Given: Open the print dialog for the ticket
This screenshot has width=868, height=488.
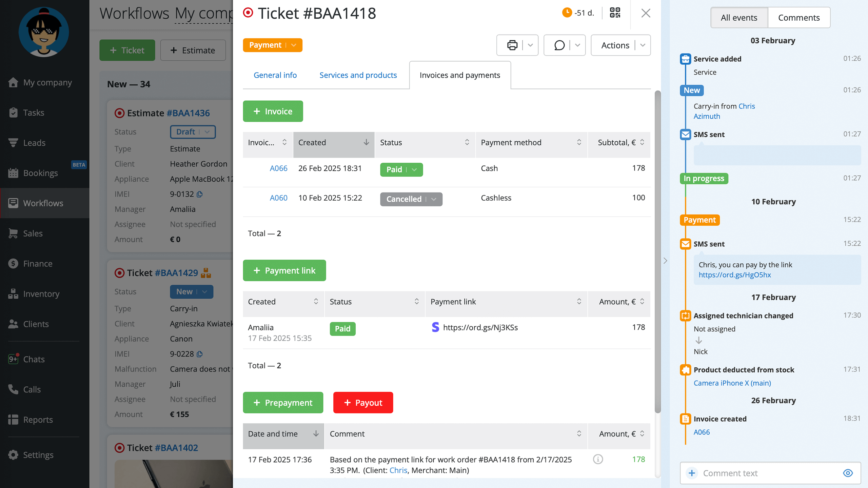Looking at the screenshot, I should click(512, 45).
